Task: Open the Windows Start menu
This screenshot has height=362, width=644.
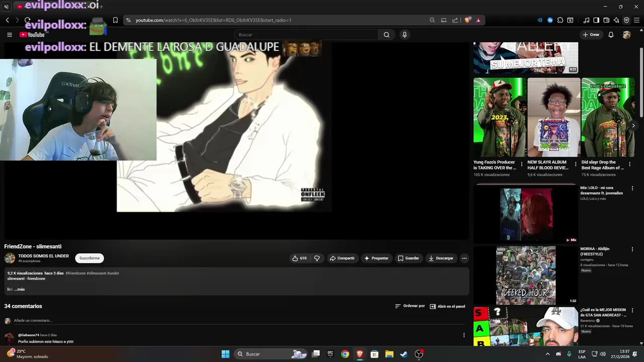Action: 225,354
